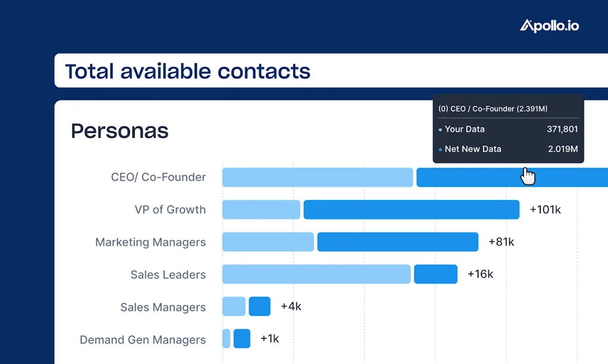Click Marketing Managers dark blue bar

[x=398, y=242]
